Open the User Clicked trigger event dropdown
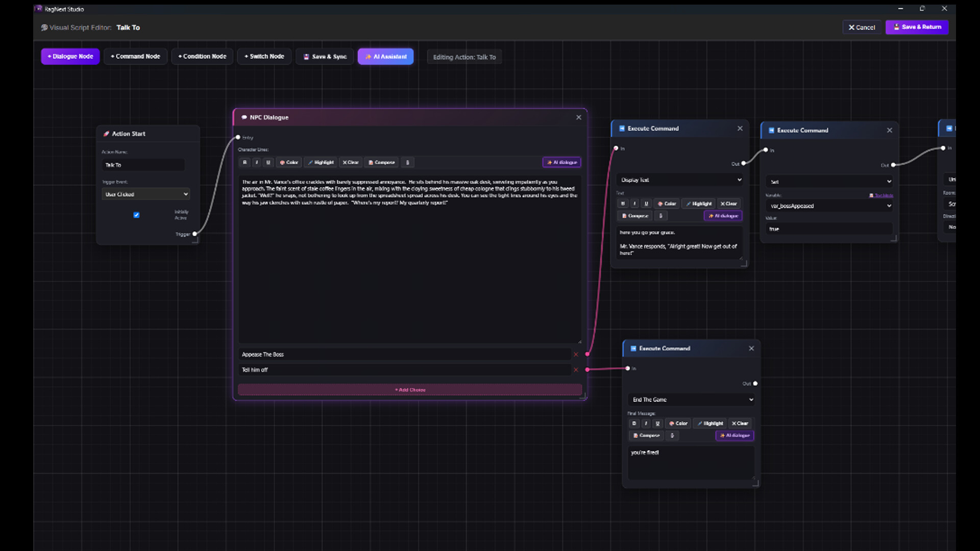This screenshot has width=980, height=551. point(146,194)
